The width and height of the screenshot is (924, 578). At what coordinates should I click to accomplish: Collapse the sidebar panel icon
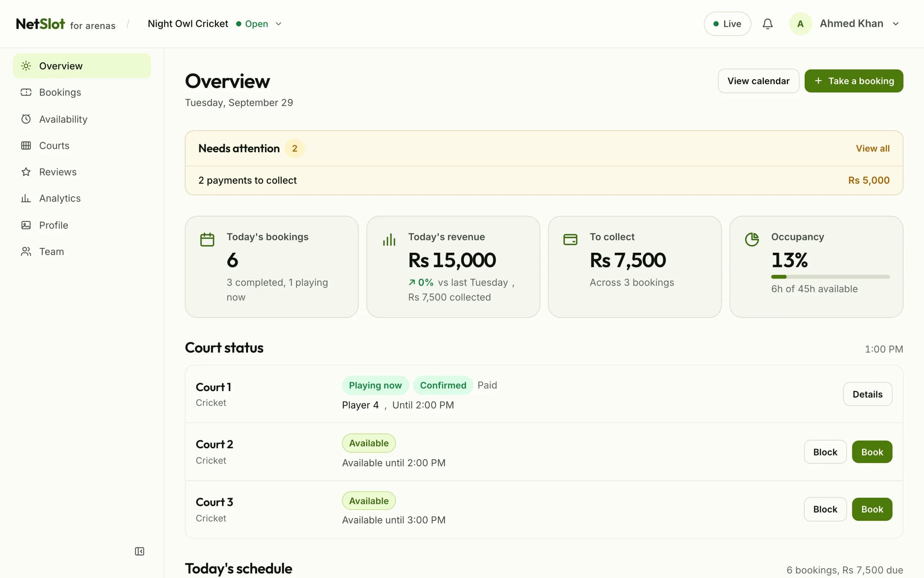click(x=139, y=551)
